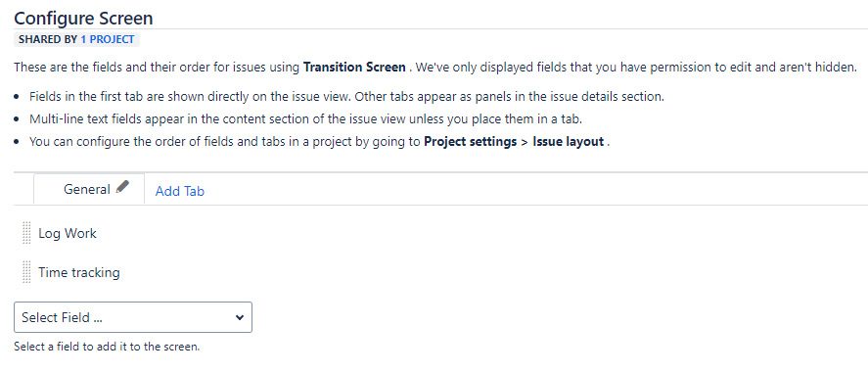This screenshot has height=373, width=868.
Task: Click the bold Project settings text
Action: point(470,141)
